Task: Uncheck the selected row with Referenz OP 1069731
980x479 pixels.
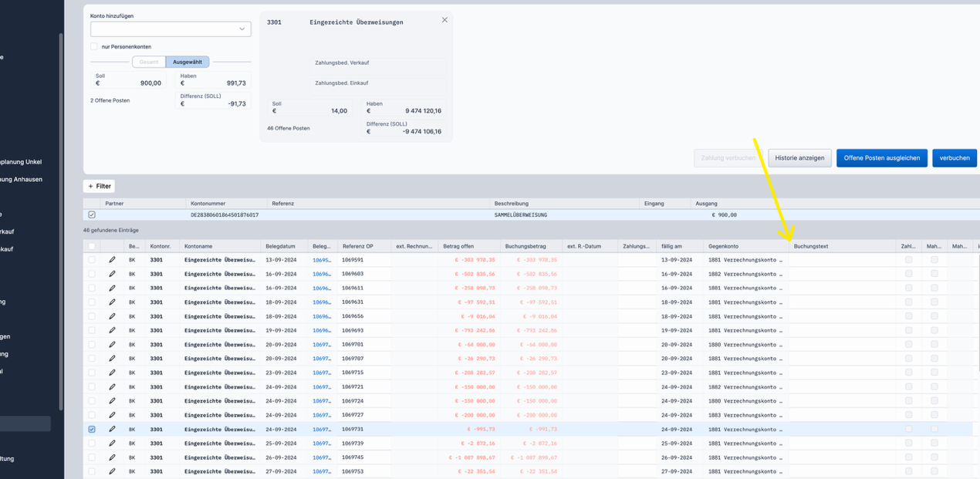Action: point(92,429)
